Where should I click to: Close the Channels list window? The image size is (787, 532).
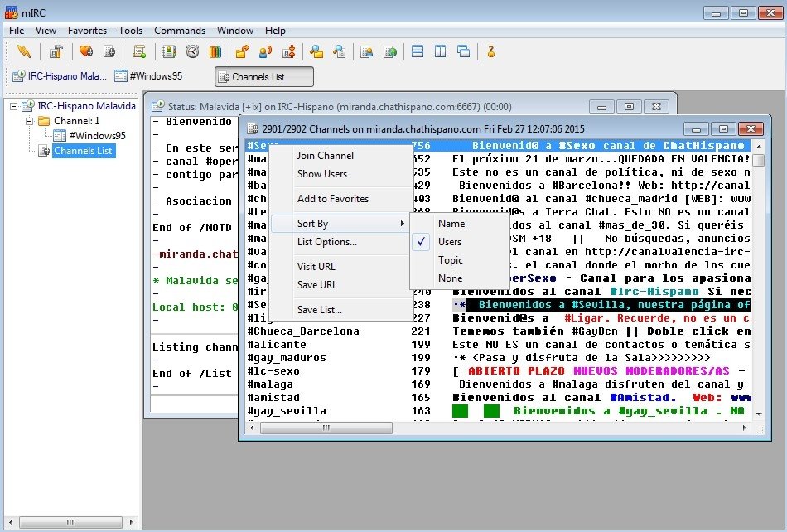point(751,129)
